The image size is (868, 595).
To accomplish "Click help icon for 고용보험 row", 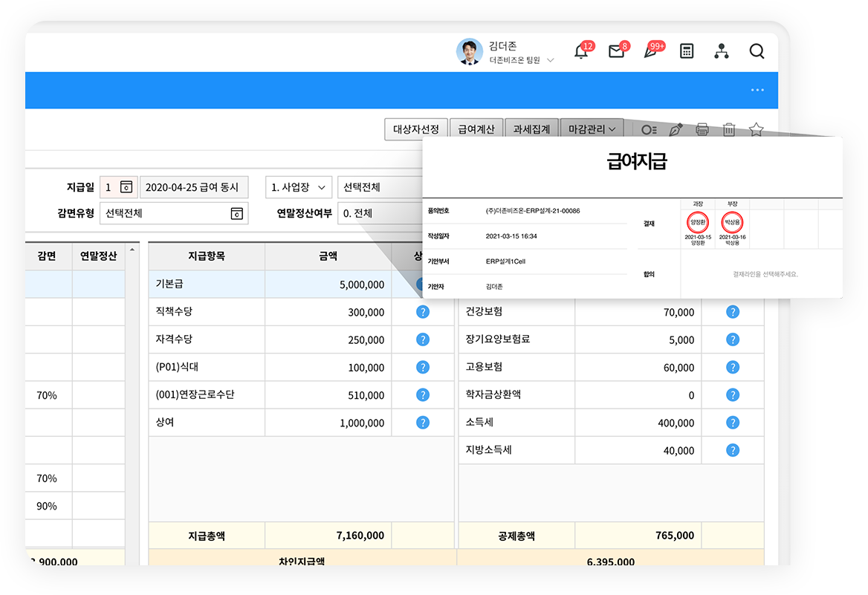I will 733,368.
